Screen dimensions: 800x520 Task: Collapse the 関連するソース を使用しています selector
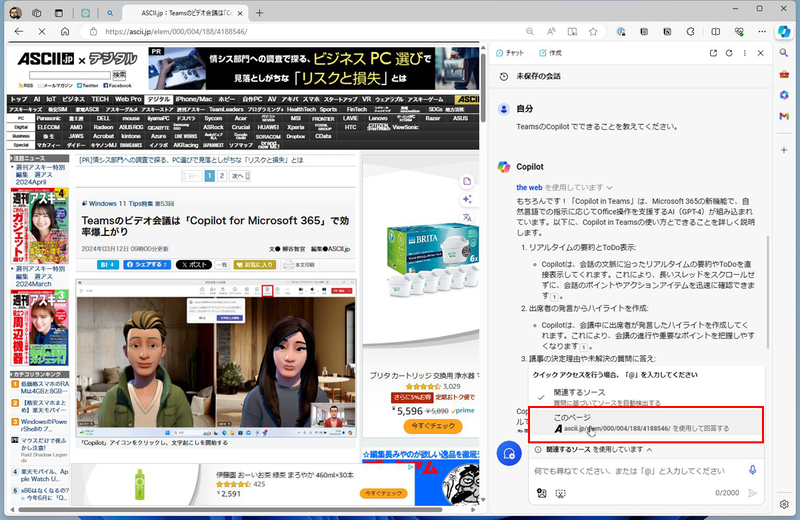[x=649, y=450]
